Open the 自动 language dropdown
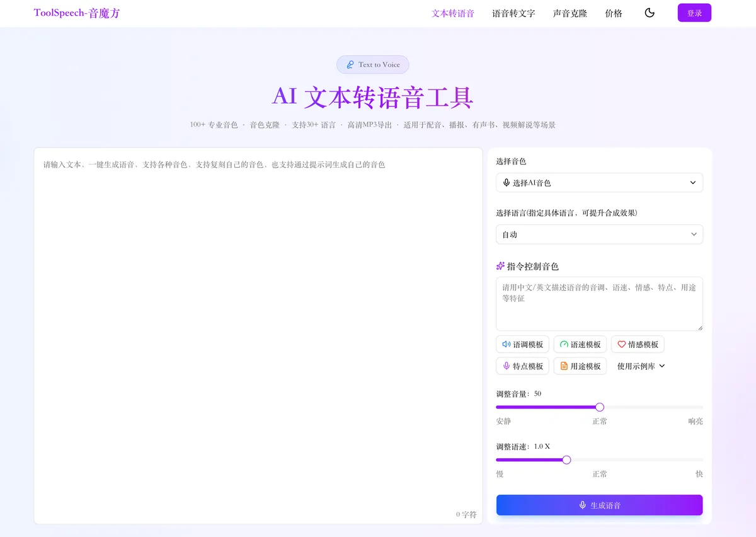Viewport: 756px width, 537px height. (x=599, y=234)
